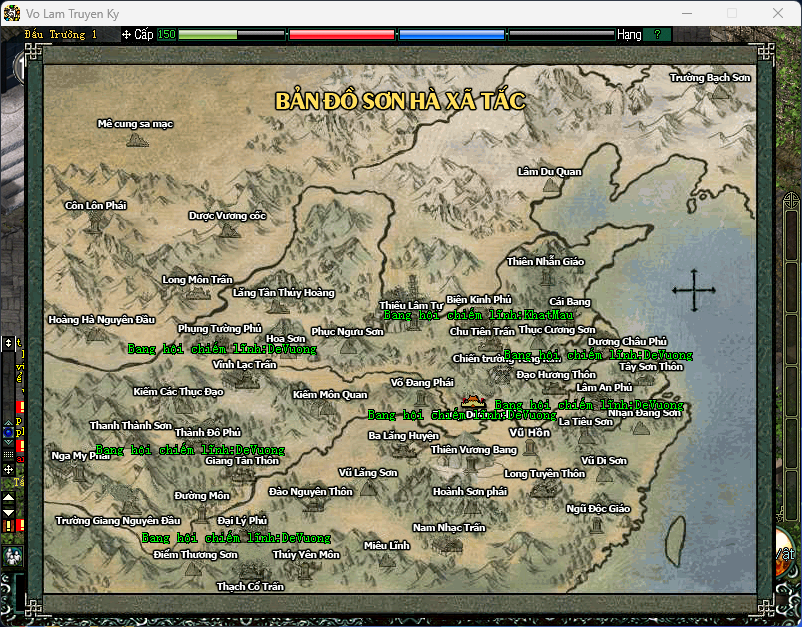Select the Ngũ Độc Giáo marker icon
The height and width of the screenshot is (627, 802).
tap(596, 525)
